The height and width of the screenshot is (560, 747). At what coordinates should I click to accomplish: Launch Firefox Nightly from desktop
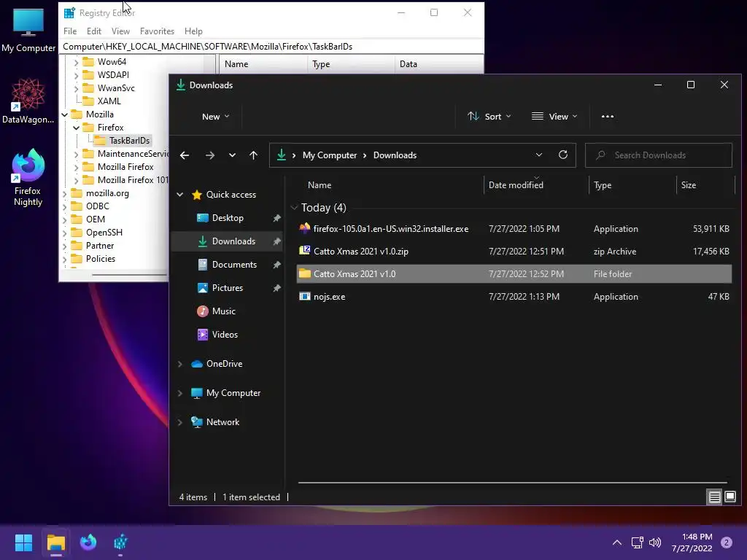[28, 177]
